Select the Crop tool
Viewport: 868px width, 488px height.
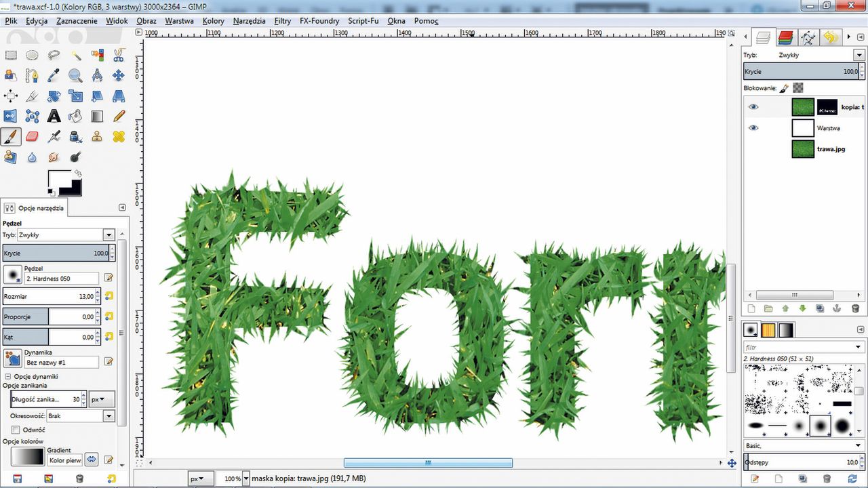pyautogui.click(x=32, y=96)
